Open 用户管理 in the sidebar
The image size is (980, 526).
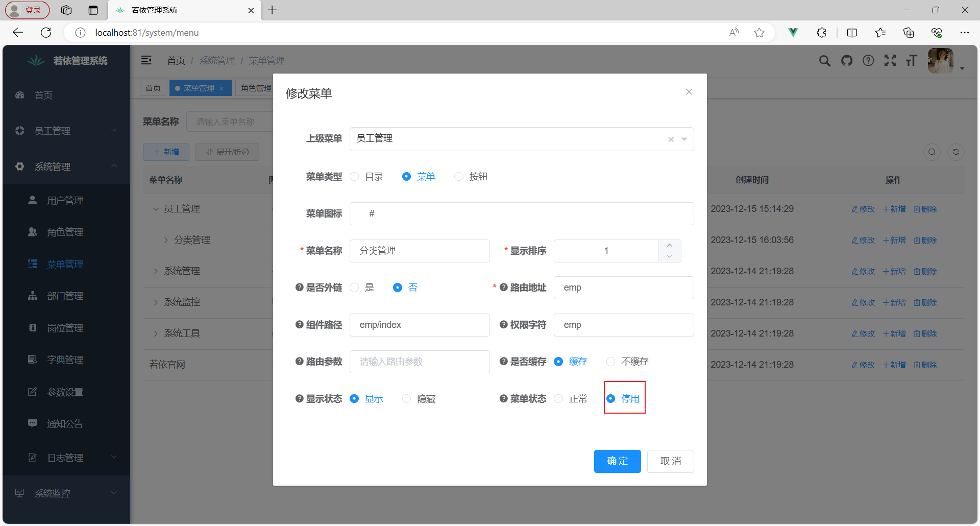[x=66, y=201]
